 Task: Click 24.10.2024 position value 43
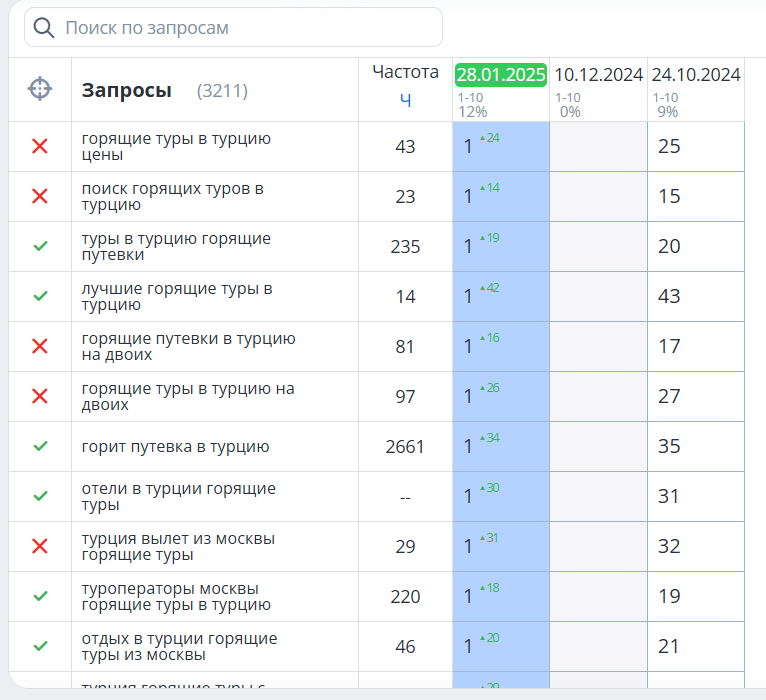tap(669, 296)
